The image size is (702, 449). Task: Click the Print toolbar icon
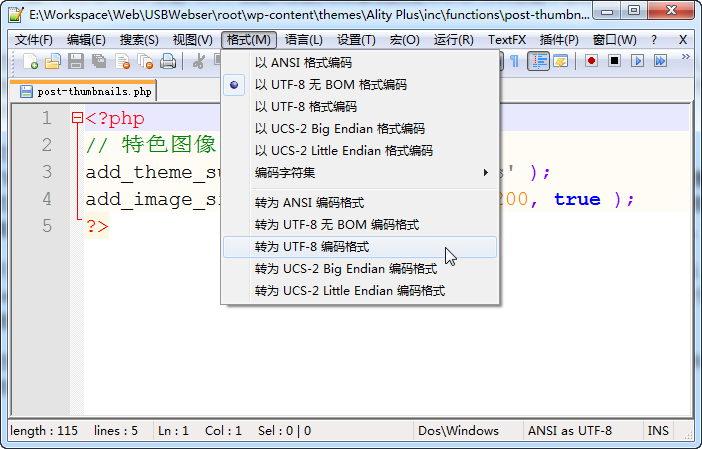coord(168,62)
